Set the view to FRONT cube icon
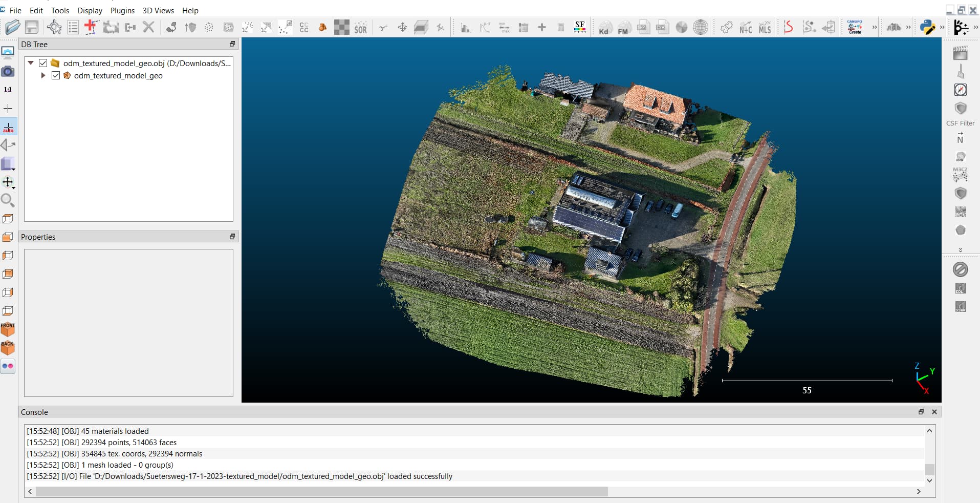The image size is (980, 503). point(8,329)
